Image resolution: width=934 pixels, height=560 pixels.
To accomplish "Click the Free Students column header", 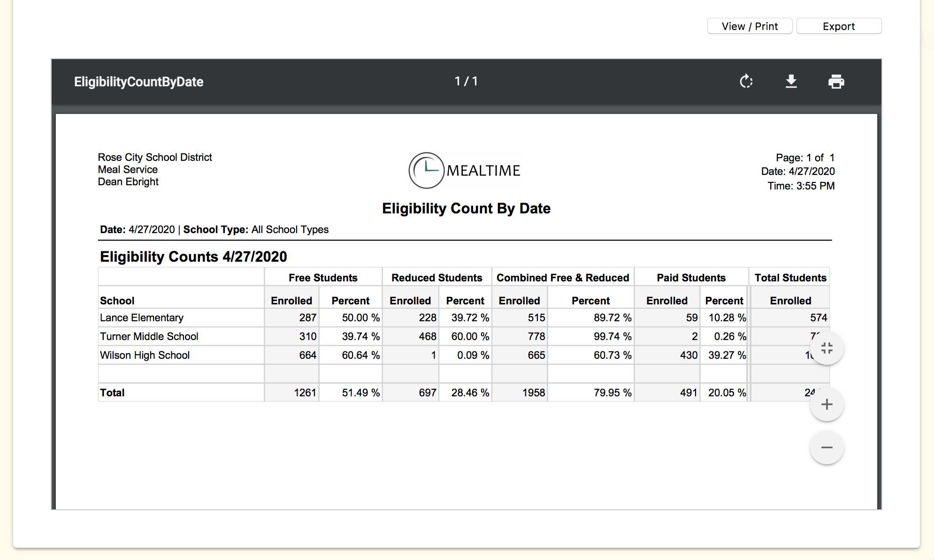I will tap(323, 278).
